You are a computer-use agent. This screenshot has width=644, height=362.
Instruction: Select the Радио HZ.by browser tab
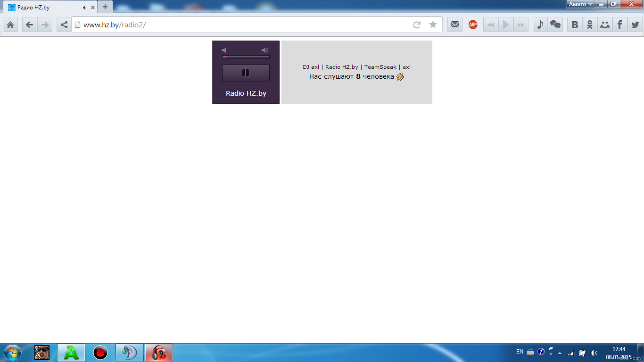point(51,8)
